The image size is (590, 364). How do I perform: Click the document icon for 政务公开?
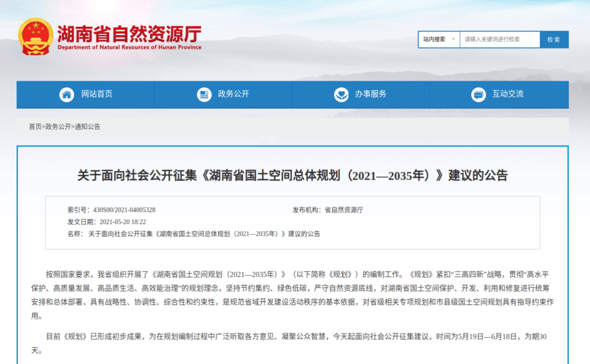204,94
